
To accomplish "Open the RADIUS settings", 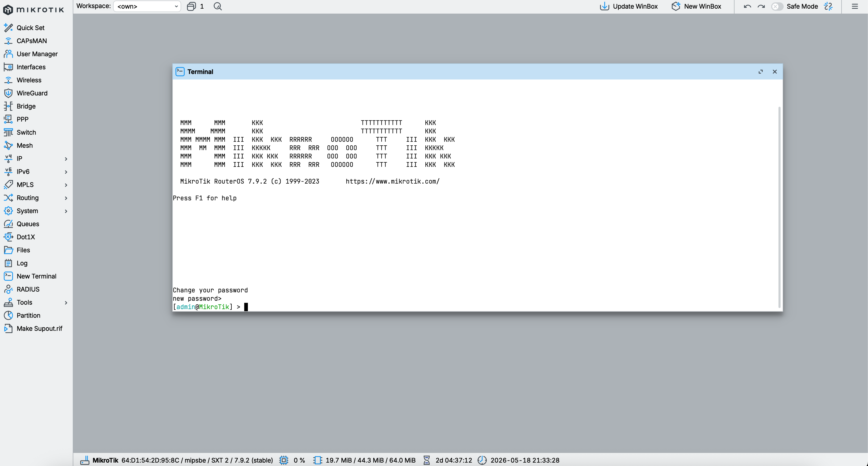I will click(x=28, y=289).
